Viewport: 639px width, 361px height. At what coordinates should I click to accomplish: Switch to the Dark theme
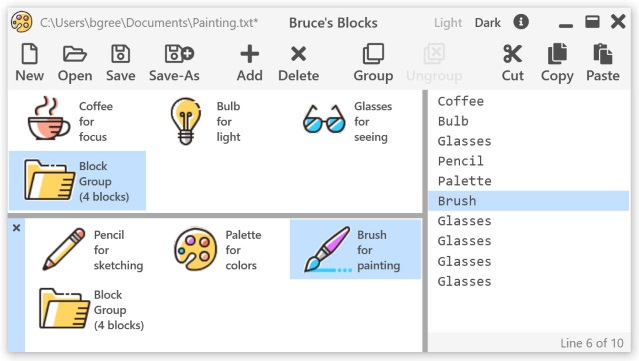(487, 23)
